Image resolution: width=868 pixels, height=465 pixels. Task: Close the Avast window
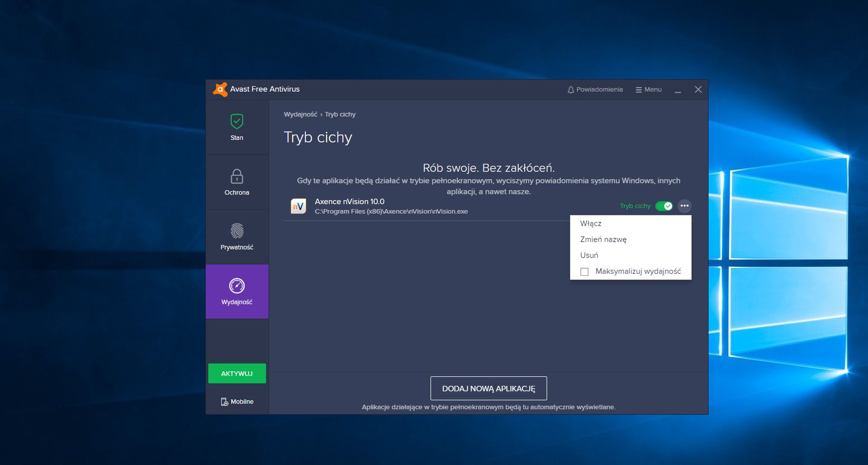click(698, 89)
